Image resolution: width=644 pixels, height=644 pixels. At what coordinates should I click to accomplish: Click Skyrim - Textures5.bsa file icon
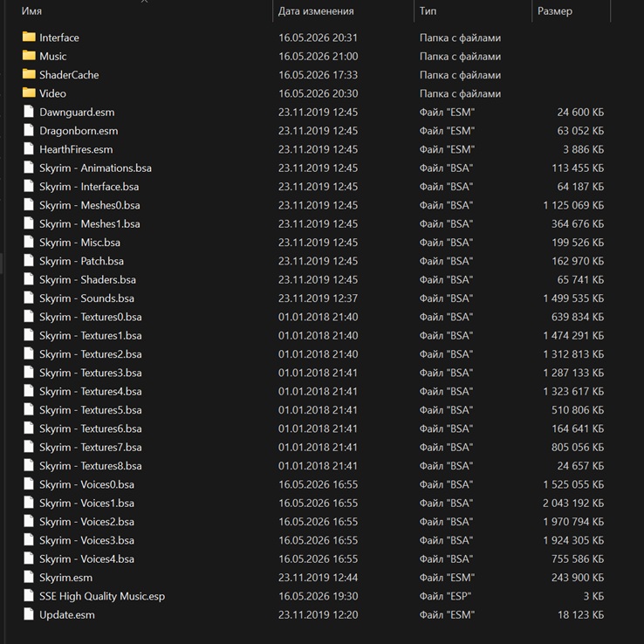[x=29, y=409]
